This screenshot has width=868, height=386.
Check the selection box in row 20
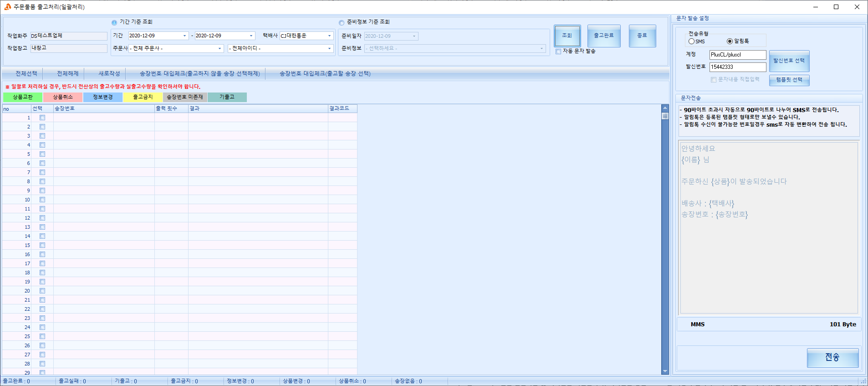(42, 291)
